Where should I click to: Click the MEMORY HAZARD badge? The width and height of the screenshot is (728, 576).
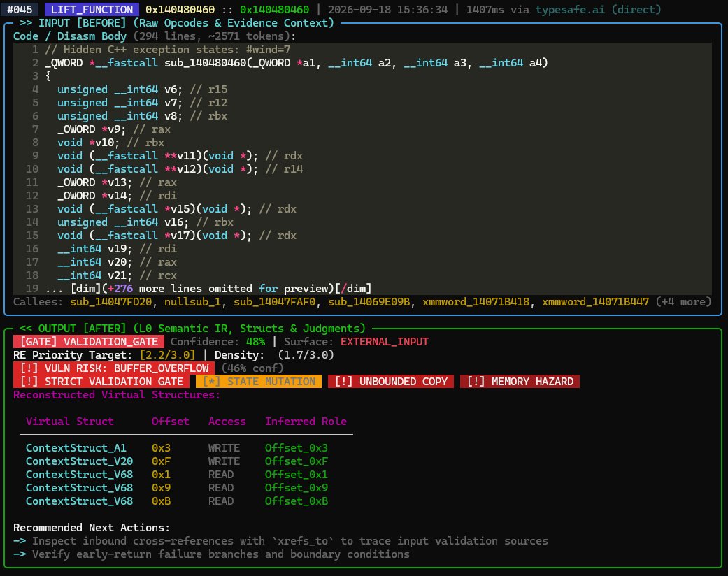pos(520,382)
